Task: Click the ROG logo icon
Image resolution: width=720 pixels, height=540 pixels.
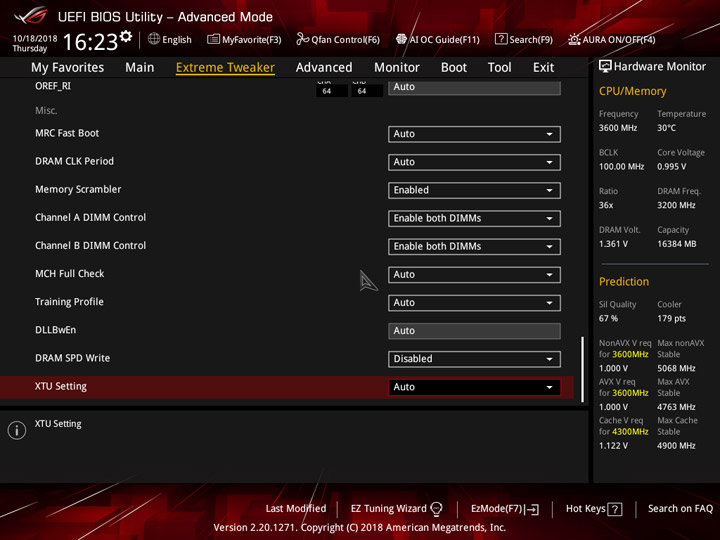Action: (x=31, y=16)
